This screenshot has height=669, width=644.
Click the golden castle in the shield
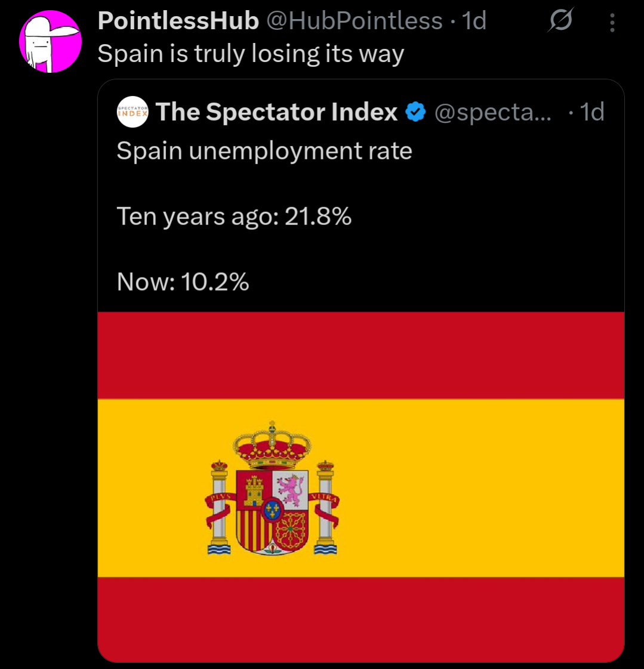[x=254, y=491]
